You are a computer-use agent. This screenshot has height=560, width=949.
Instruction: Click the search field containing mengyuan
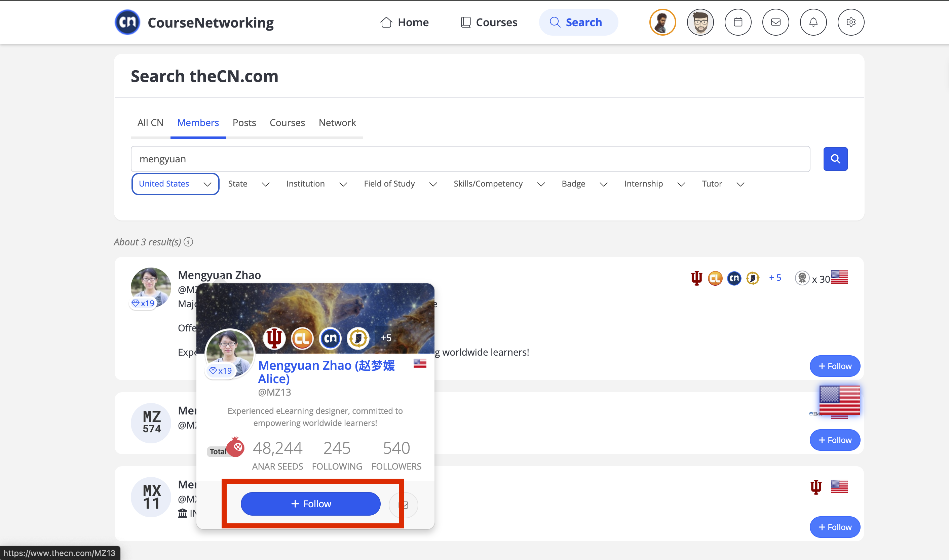[470, 159]
